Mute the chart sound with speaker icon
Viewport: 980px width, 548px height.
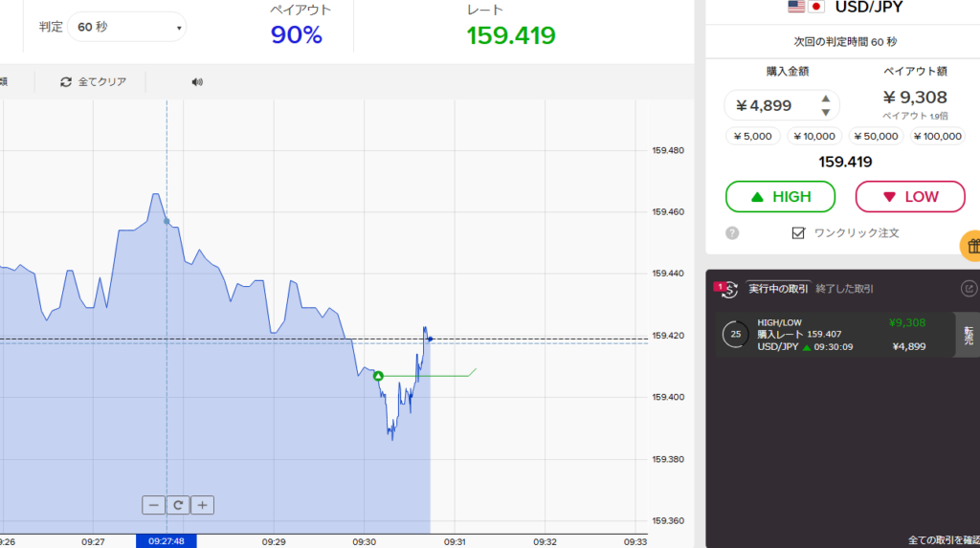pos(197,82)
